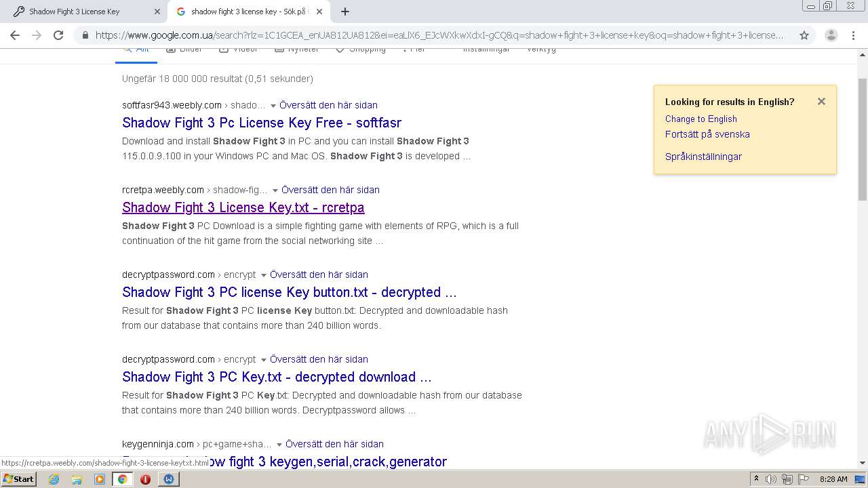Open the Chrome profile avatar menu
This screenshot has width=868, height=488.
[831, 35]
